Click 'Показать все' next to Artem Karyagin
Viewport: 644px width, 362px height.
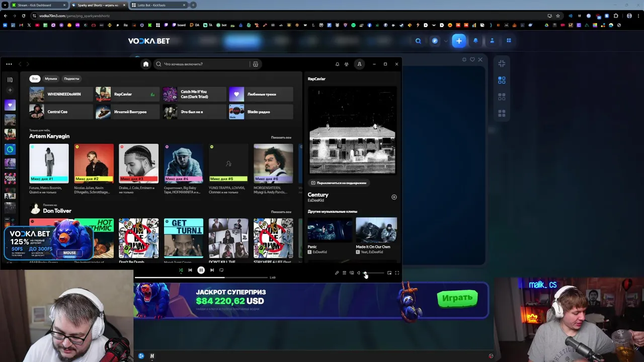point(281,137)
